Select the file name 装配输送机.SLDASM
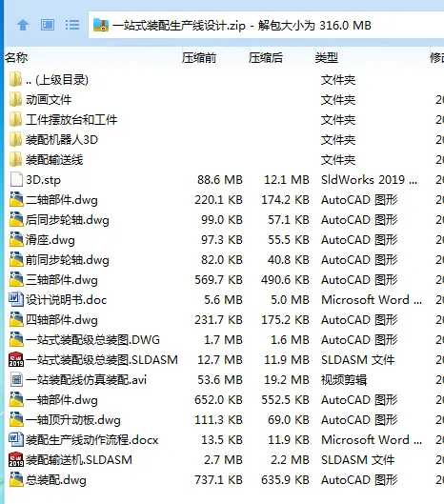The height and width of the screenshot is (504, 444). (79, 460)
